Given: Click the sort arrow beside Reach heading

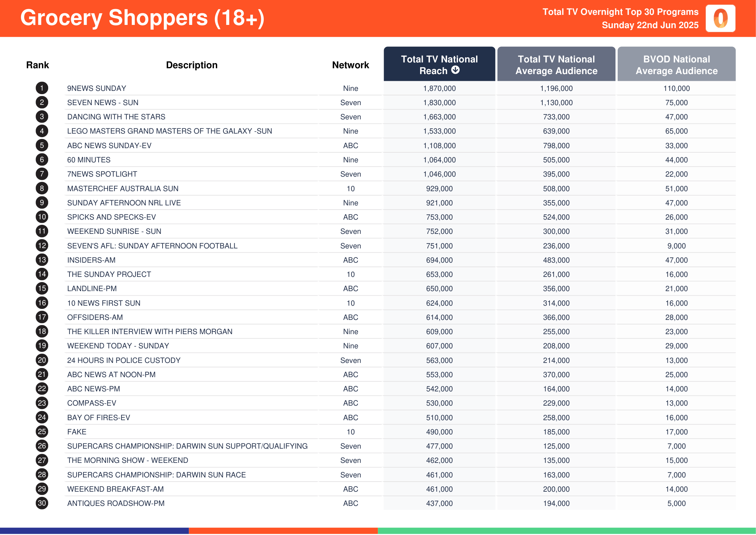Looking at the screenshot, I should [455, 70].
